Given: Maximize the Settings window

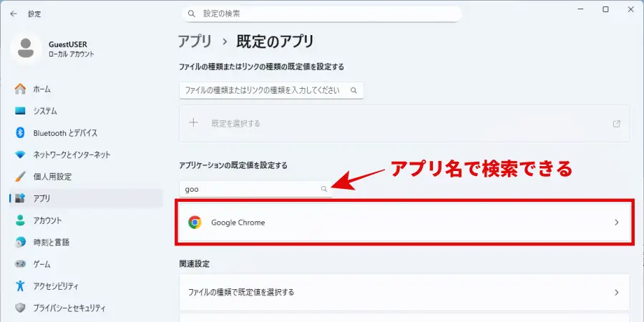Looking at the screenshot, I should pyautogui.click(x=605, y=9).
